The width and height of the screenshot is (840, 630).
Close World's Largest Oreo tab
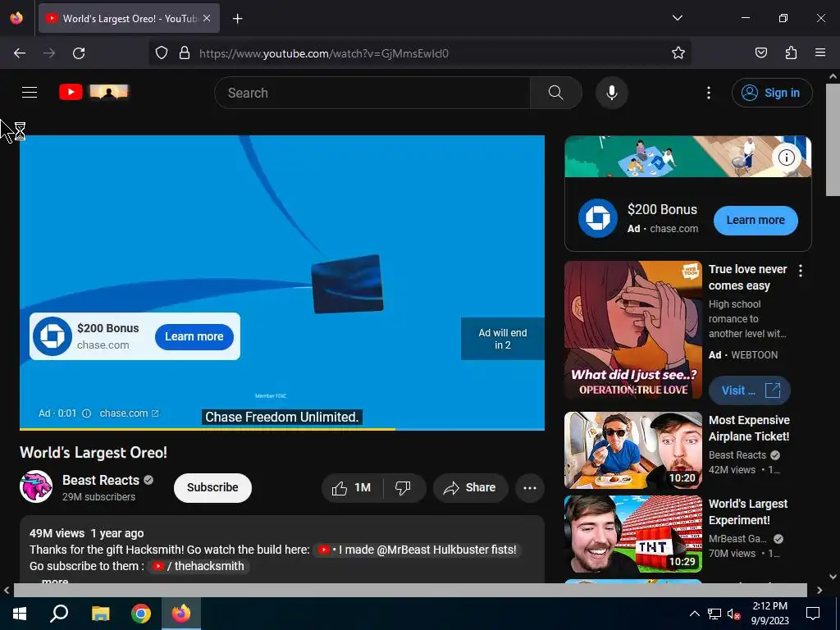207,18
